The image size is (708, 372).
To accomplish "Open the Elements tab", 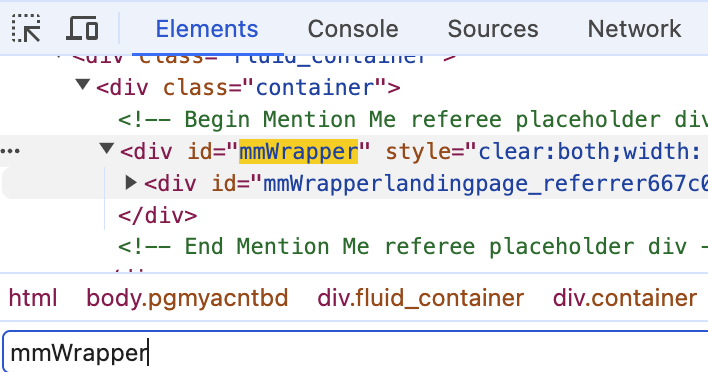I will 207,29.
